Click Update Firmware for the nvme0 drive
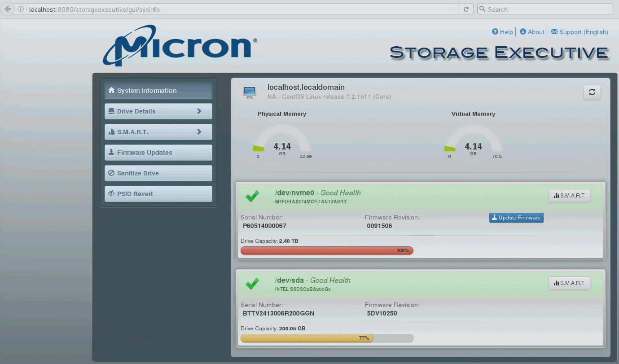 click(516, 218)
